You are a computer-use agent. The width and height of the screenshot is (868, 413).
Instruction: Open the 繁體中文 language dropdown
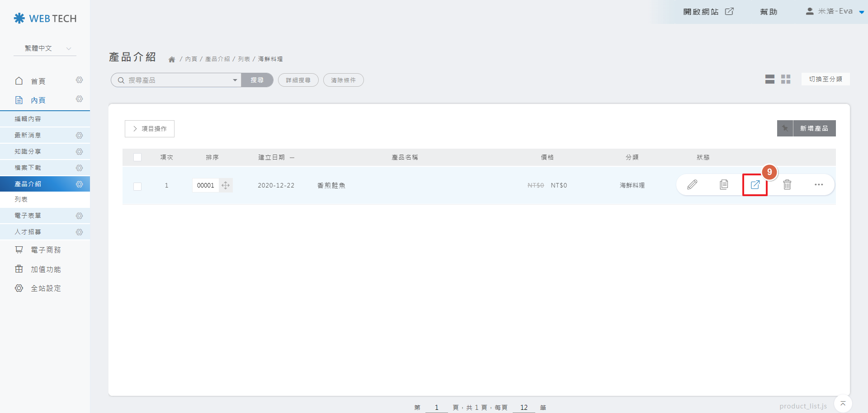pos(45,48)
